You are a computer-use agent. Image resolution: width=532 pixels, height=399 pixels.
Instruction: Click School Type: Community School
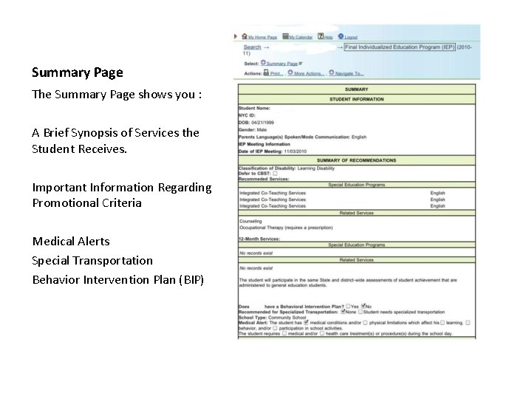tap(272, 317)
